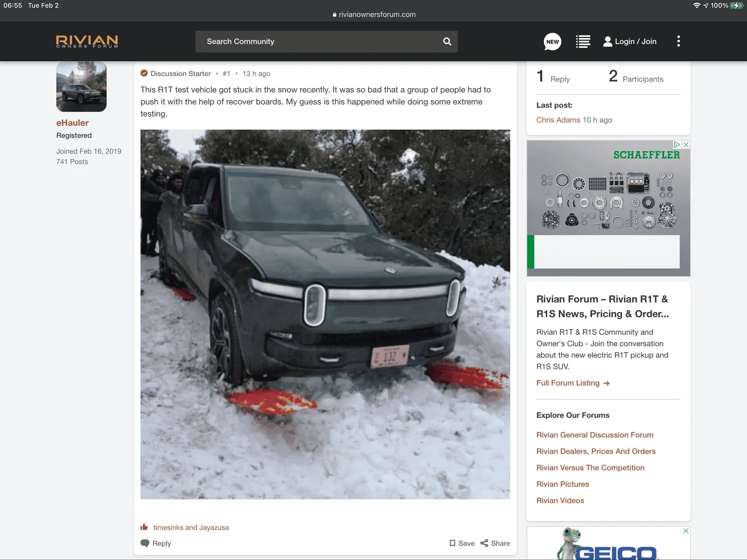The image size is (747, 560).
Task: Click the 'Registered' member status text
Action: [x=74, y=136]
